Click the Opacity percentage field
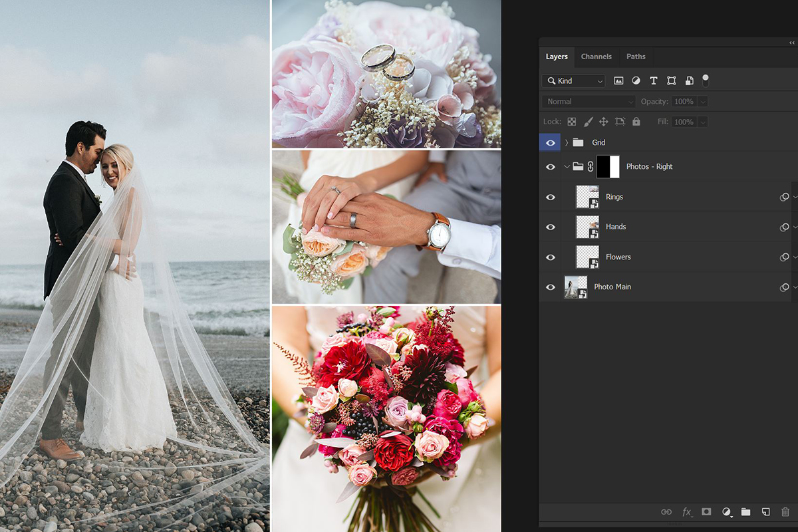Image resolution: width=798 pixels, height=532 pixels. pyautogui.click(x=686, y=101)
